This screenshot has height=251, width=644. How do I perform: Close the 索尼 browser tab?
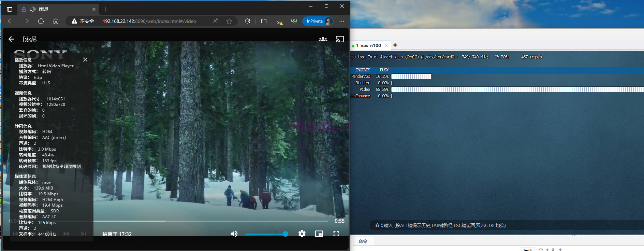tap(94, 9)
